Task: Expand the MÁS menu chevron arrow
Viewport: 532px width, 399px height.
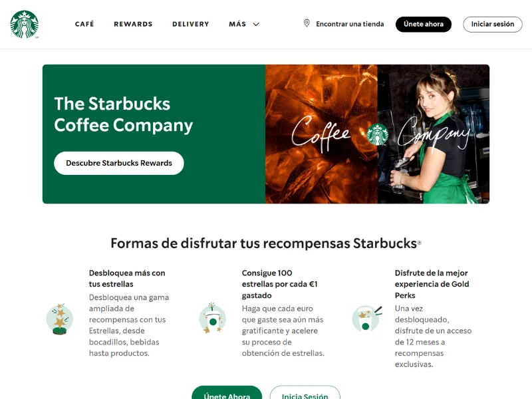Action: (x=256, y=25)
